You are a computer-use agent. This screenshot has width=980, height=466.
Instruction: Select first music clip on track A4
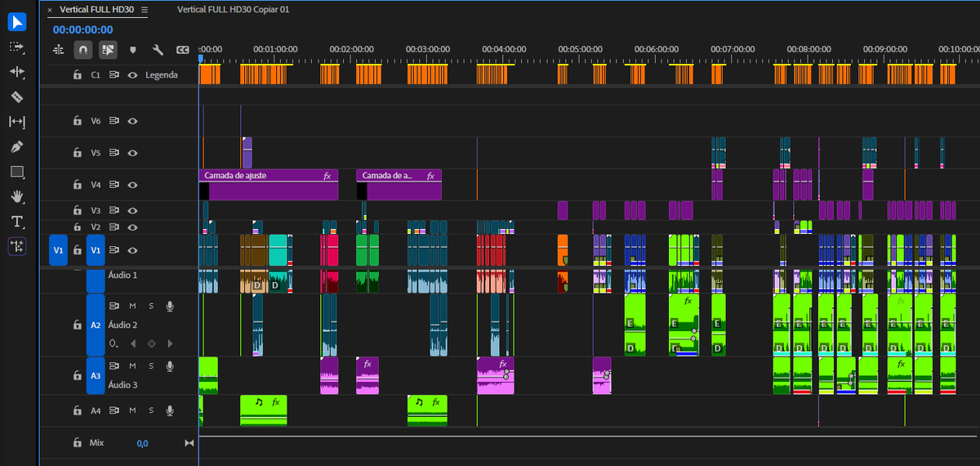(264, 410)
